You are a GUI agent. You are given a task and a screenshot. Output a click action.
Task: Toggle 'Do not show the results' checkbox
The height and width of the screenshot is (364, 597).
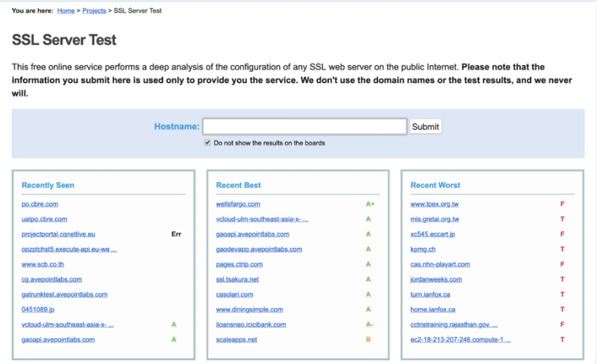[207, 142]
